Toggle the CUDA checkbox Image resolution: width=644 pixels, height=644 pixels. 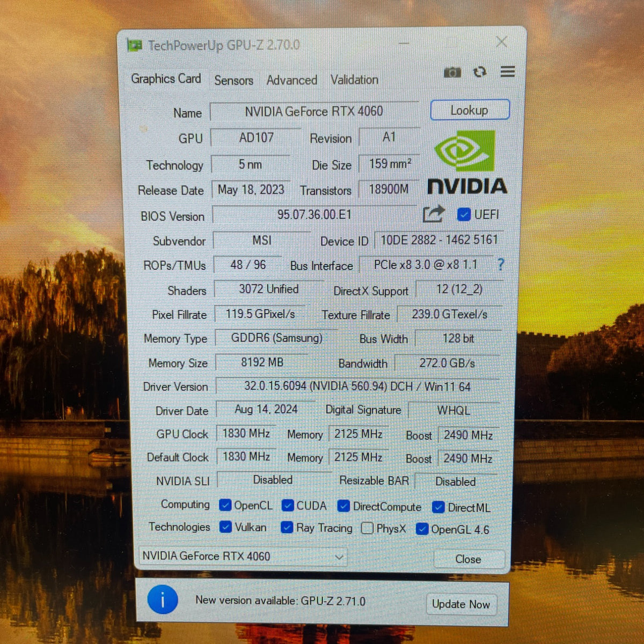pyautogui.click(x=288, y=506)
